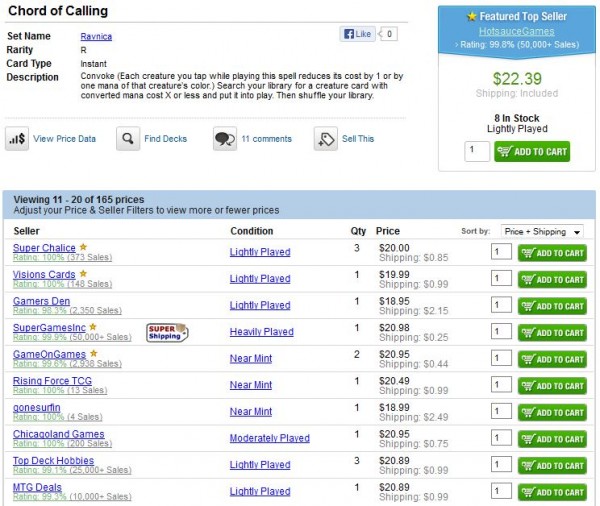Screen dimensions: 600x506
Task: Add the featured $22.39 listing to cart
Action: coord(533,152)
